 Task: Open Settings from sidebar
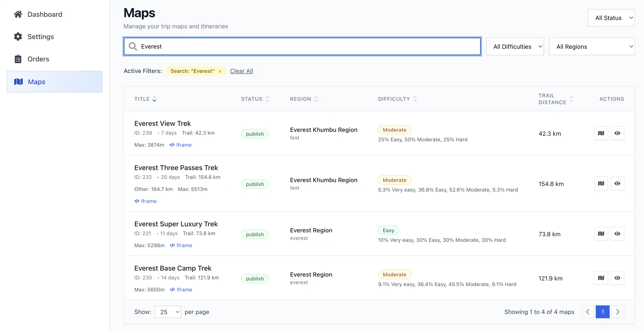tap(41, 37)
